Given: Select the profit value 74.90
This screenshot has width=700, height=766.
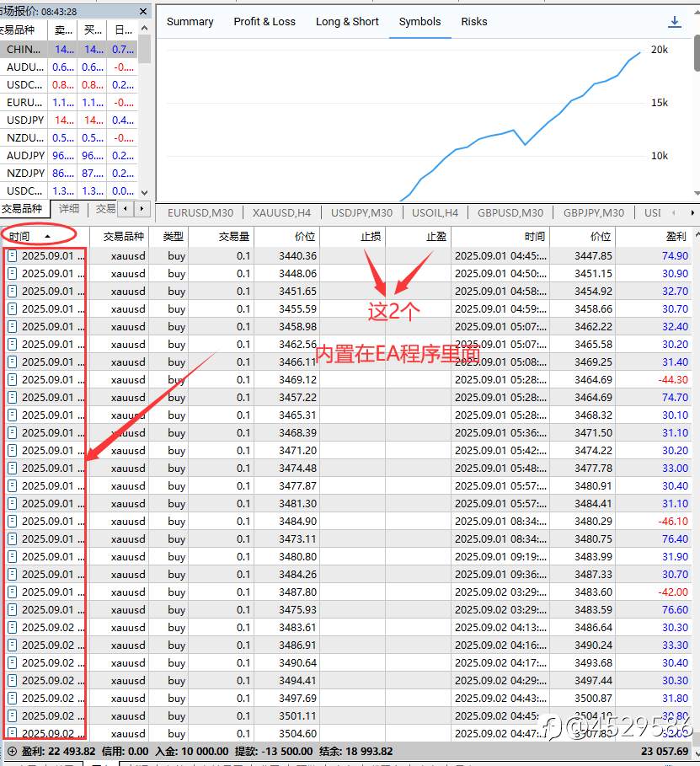Looking at the screenshot, I should pyautogui.click(x=675, y=255).
